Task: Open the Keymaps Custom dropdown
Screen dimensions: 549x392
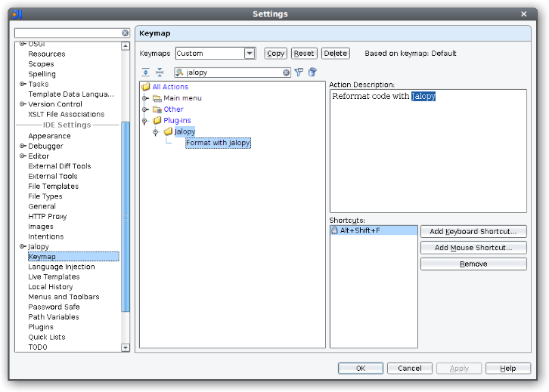Action: [x=250, y=54]
